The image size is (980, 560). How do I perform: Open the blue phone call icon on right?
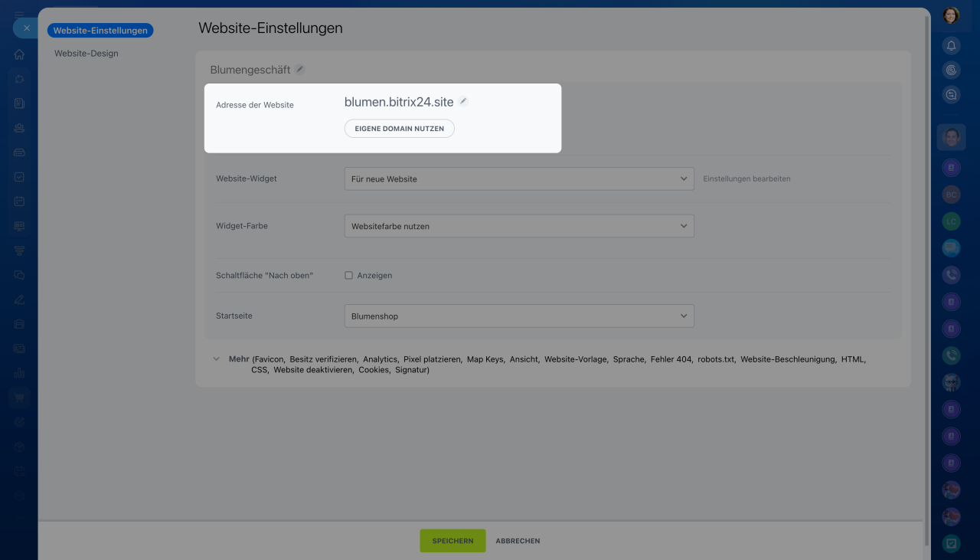(951, 275)
